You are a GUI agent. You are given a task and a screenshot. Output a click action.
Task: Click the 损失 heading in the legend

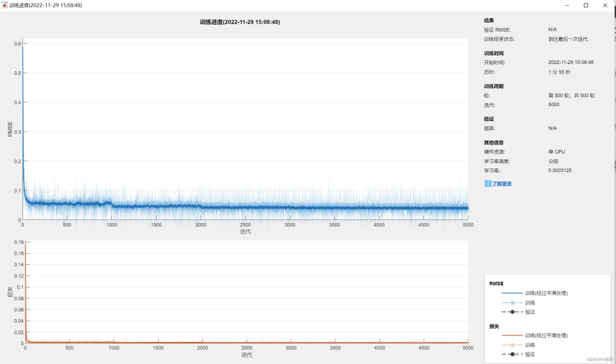494,327
